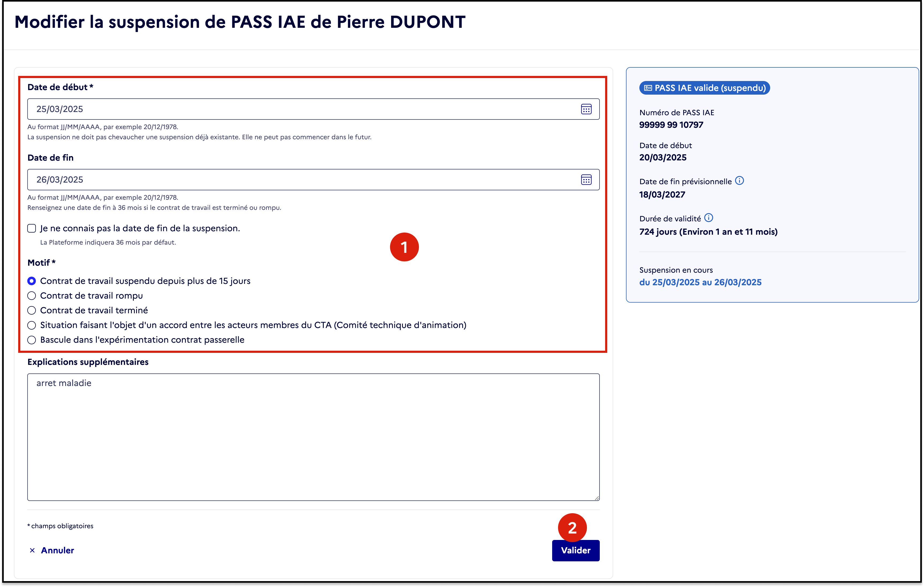Focus the Date de début input field
The image size is (924, 587).
tap(313, 109)
